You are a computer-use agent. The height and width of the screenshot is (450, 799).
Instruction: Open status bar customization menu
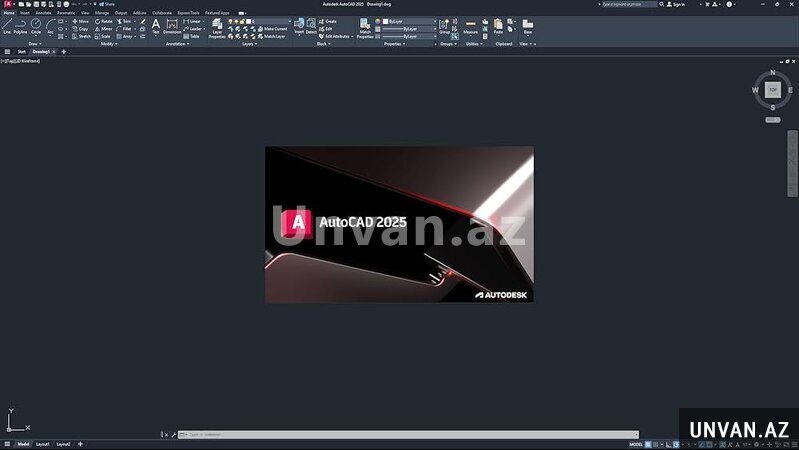click(794, 445)
